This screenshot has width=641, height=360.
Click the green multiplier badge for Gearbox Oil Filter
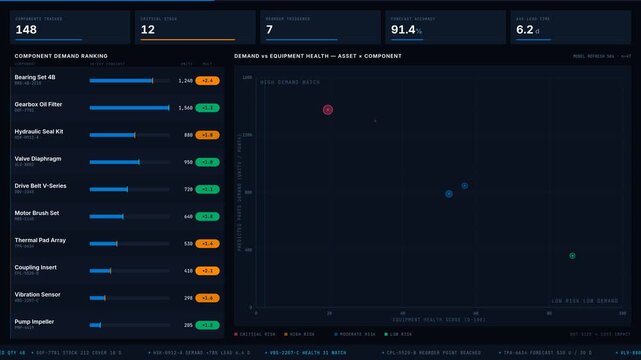tap(207, 108)
